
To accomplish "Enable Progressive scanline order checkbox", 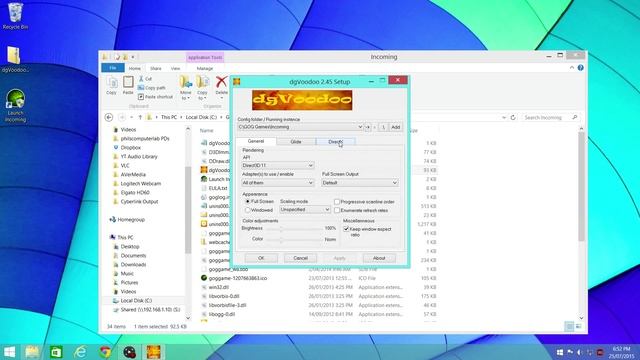I will [x=337, y=202].
